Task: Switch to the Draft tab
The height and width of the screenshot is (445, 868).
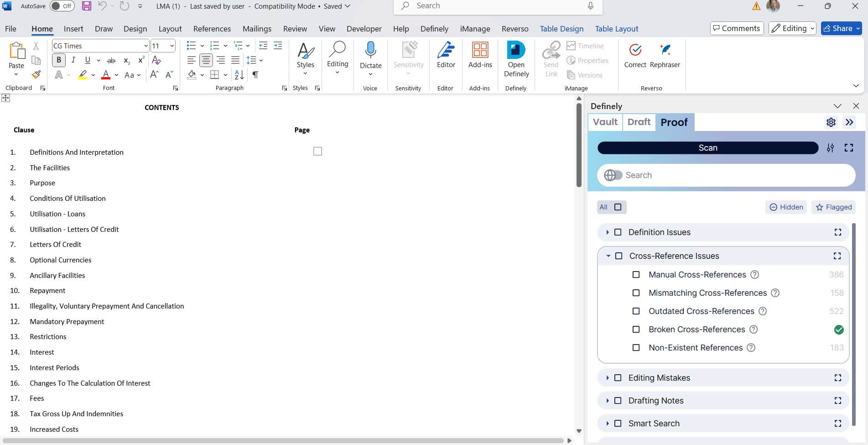Action: tap(639, 122)
